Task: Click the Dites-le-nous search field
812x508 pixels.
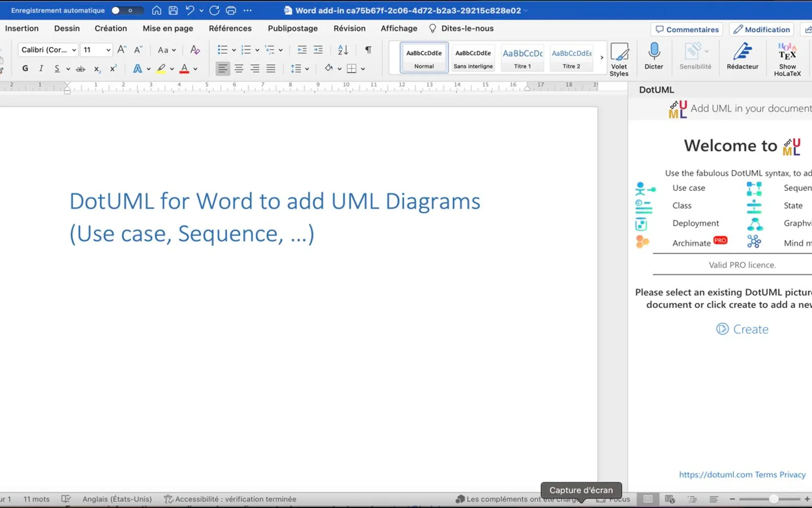Action: 461,28
